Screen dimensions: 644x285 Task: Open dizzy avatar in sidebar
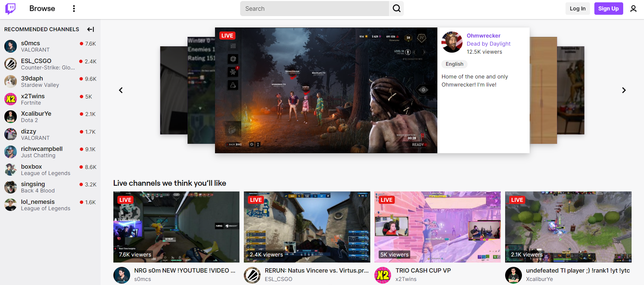pyautogui.click(x=10, y=134)
